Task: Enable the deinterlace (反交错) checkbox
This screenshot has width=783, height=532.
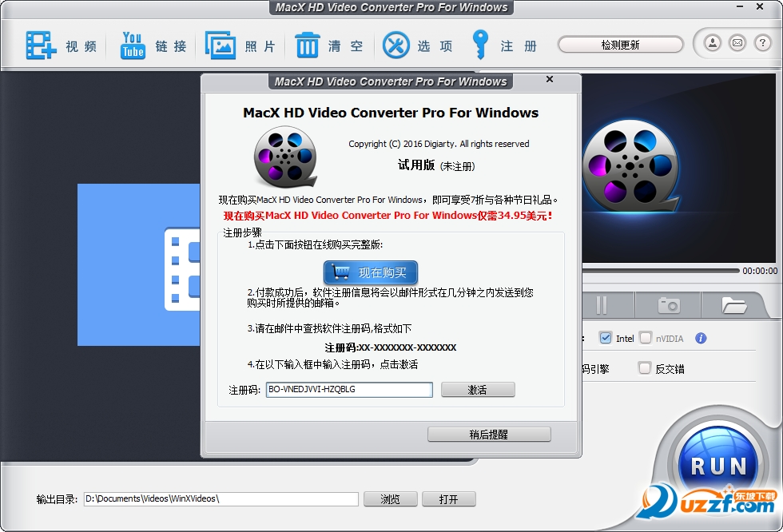Action: coord(645,368)
